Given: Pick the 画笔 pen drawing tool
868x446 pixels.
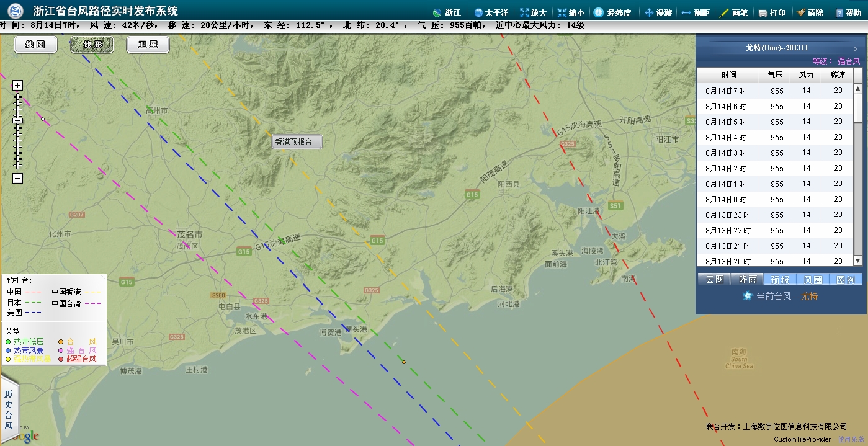Looking at the screenshot, I should pos(724,12).
